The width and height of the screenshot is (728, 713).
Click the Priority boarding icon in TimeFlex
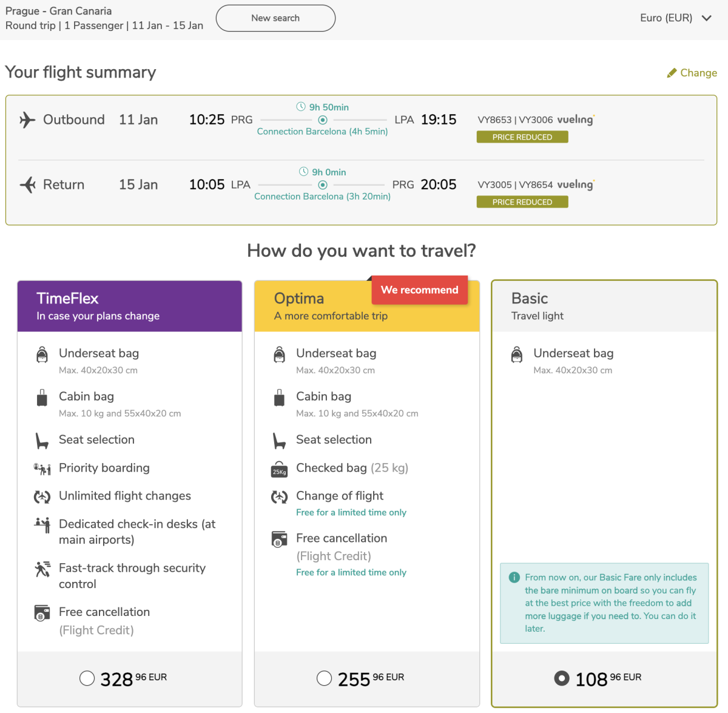pos(42,468)
